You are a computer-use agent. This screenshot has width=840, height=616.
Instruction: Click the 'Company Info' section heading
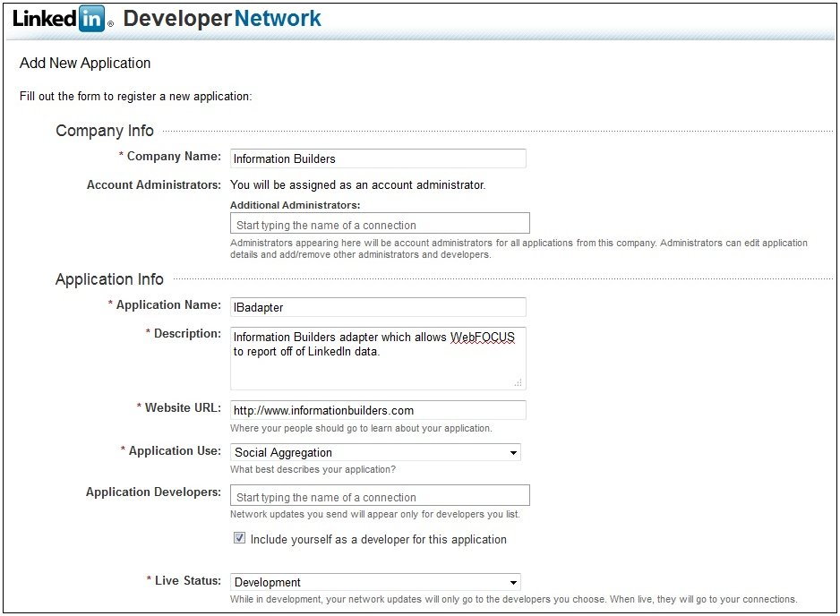point(105,131)
